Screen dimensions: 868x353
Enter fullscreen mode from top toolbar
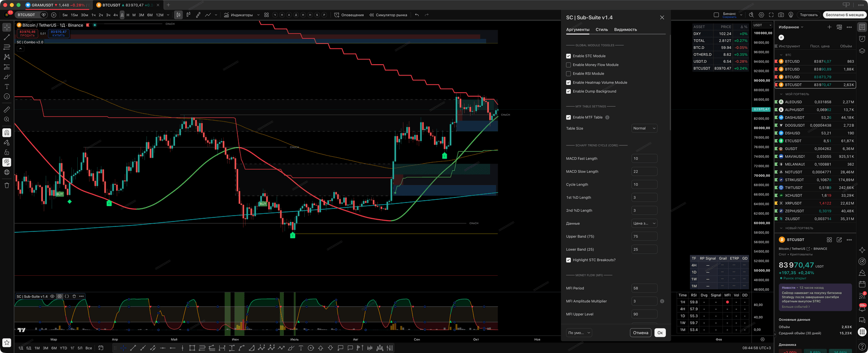(x=771, y=15)
